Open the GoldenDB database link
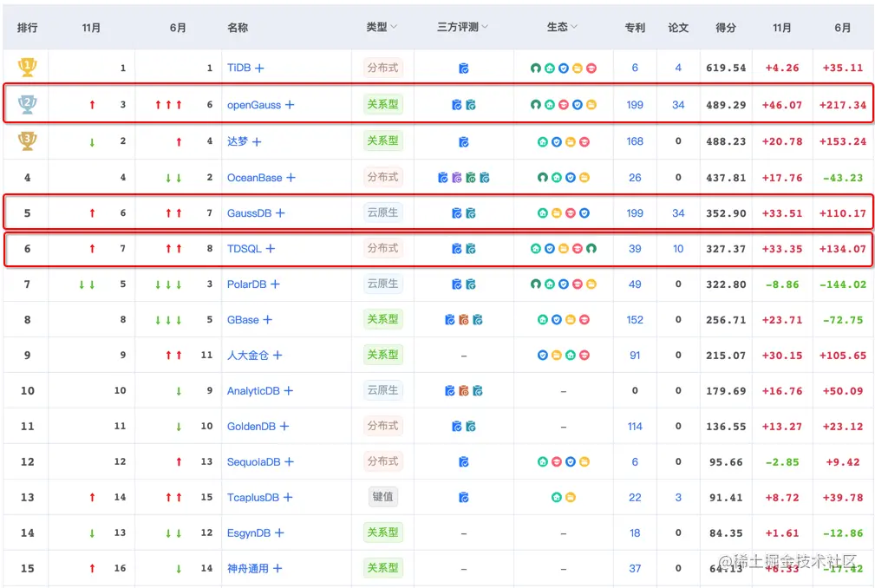This screenshot has width=875, height=588. tap(251, 426)
